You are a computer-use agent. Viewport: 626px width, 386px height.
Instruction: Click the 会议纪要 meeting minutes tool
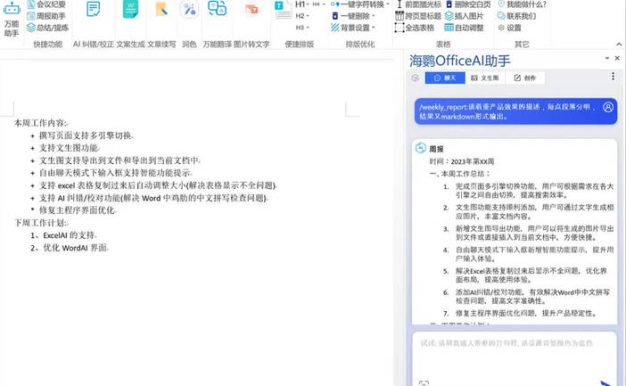coord(46,4)
